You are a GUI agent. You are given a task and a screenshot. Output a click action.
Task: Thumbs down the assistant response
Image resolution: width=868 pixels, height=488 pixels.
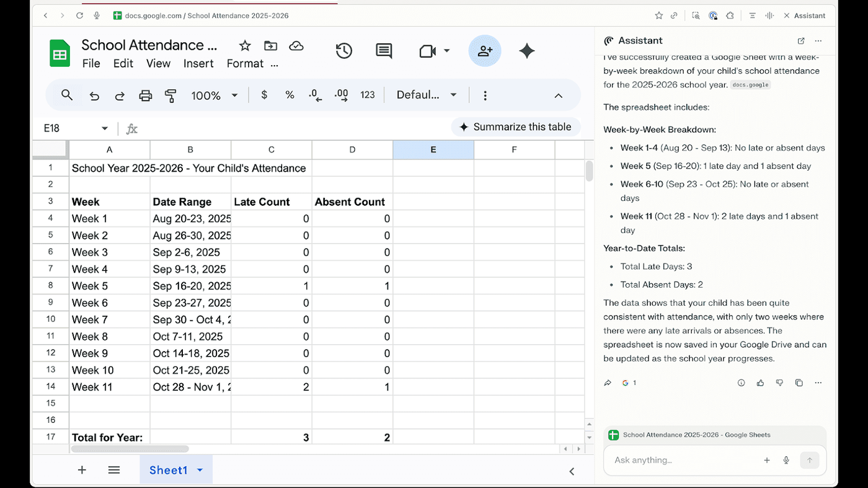point(779,383)
